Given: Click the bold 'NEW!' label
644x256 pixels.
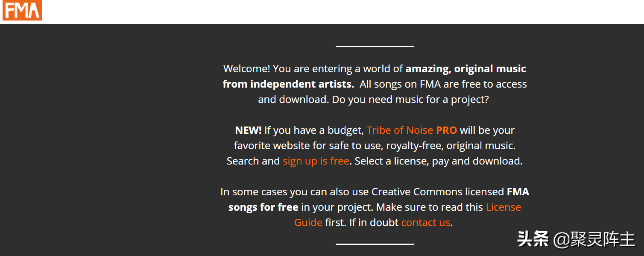Looking at the screenshot, I should pyautogui.click(x=248, y=130).
